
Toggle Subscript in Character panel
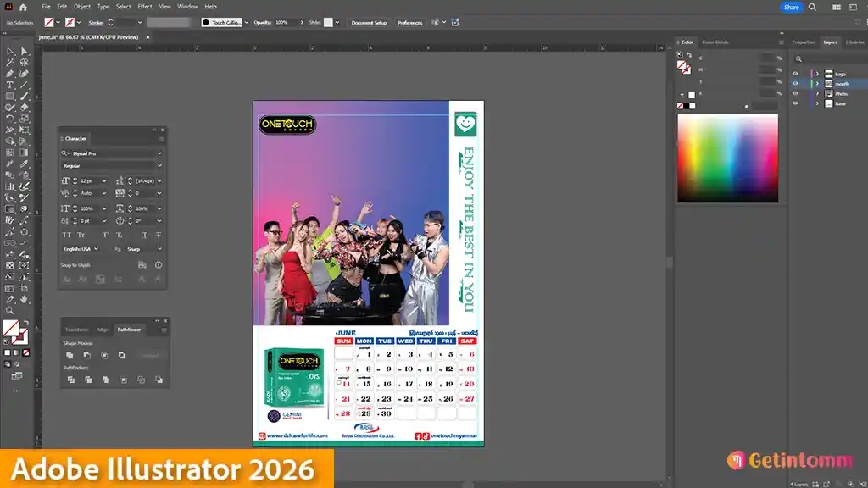(x=119, y=236)
